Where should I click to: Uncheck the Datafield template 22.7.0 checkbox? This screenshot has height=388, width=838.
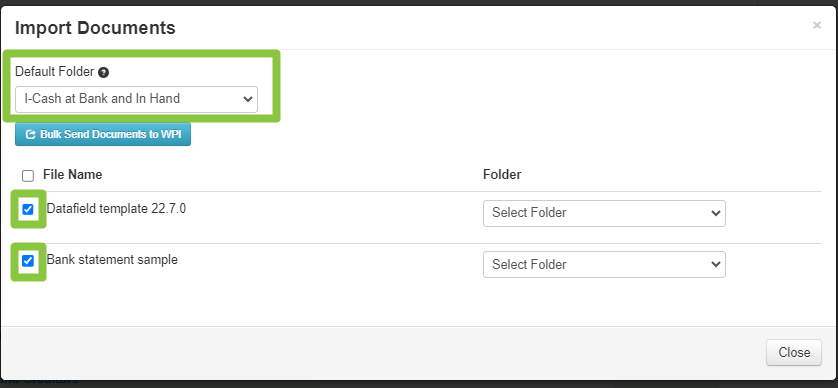pyautogui.click(x=28, y=209)
